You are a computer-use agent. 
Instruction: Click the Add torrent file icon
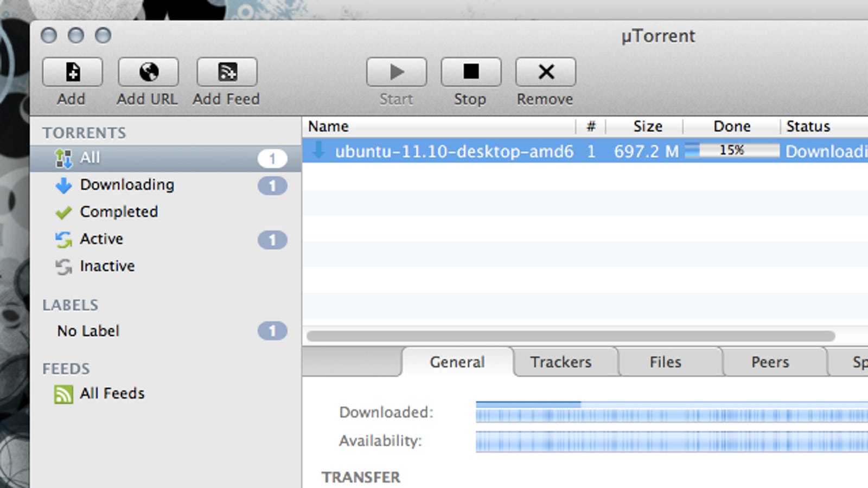72,72
